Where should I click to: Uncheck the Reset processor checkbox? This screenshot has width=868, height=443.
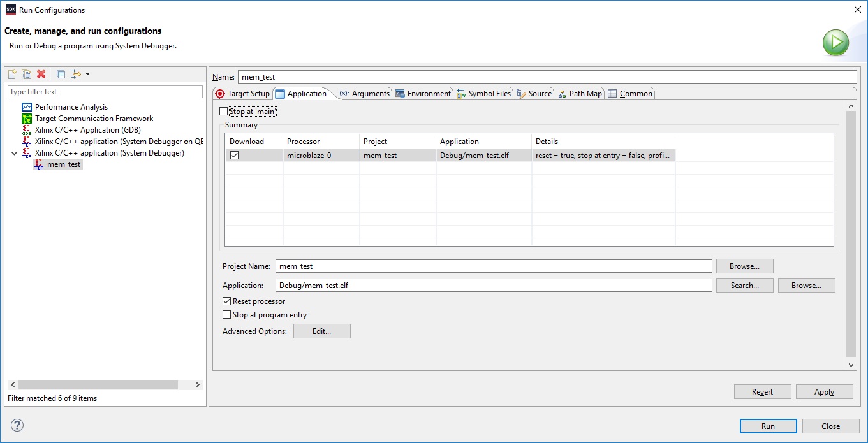[227, 301]
